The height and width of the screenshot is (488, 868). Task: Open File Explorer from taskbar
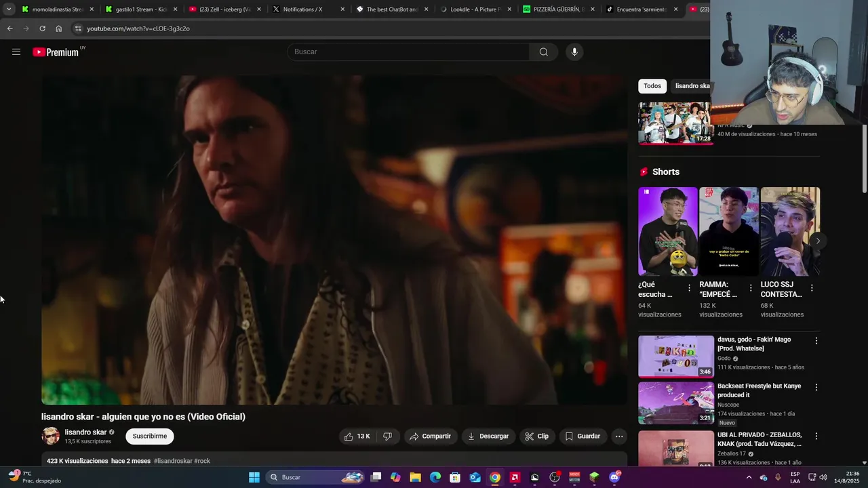click(x=416, y=477)
